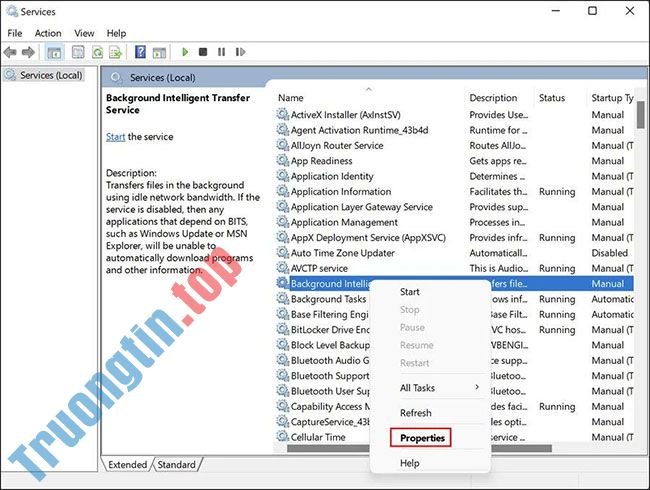Sort by the Description column header
The width and height of the screenshot is (650, 490).
(493, 98)
